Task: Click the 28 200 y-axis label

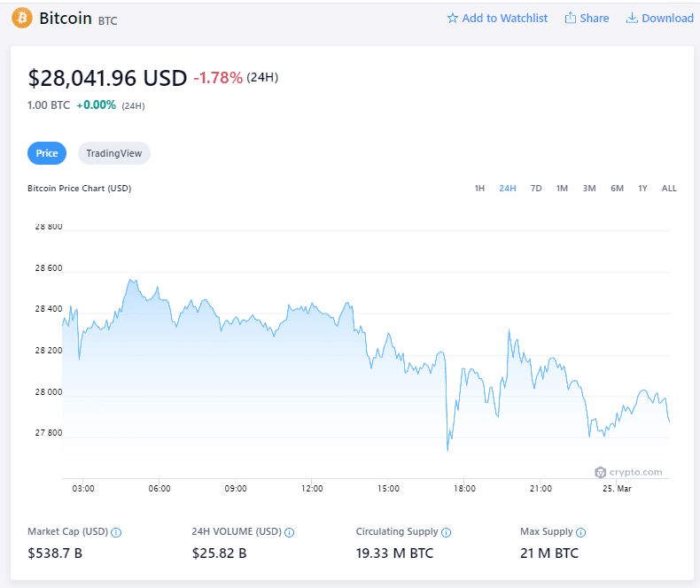Action: tap(49, 351)
